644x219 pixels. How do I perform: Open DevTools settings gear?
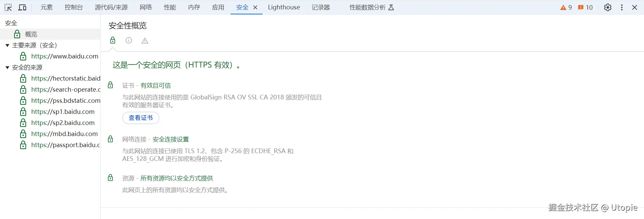click(x=608, y=7)
